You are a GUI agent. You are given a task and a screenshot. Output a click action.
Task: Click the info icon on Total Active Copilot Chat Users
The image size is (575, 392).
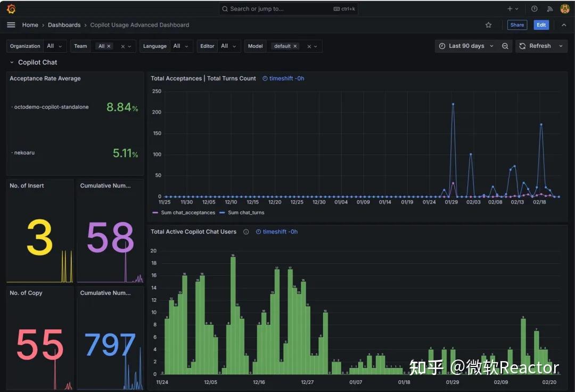(245, 232)
